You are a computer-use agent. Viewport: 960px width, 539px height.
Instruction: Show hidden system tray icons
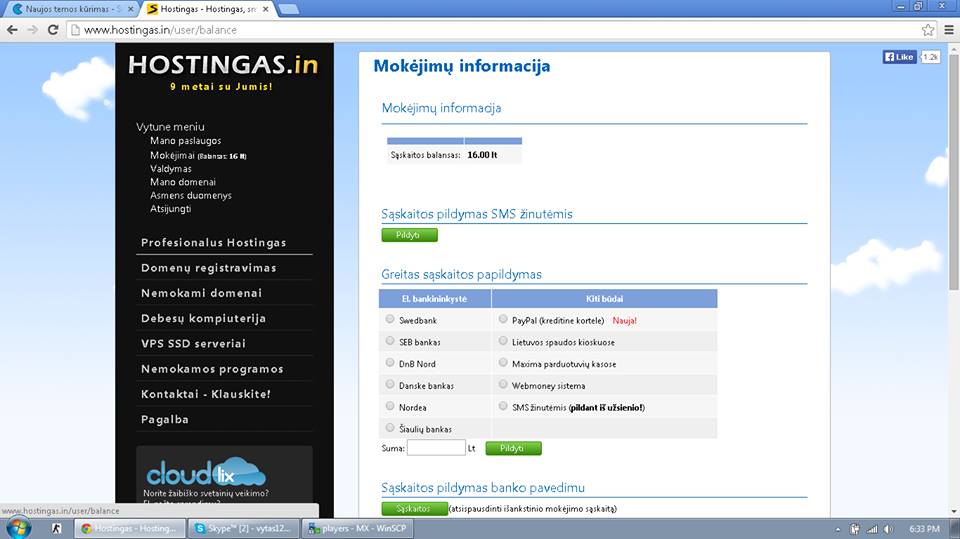pos(838,529)
